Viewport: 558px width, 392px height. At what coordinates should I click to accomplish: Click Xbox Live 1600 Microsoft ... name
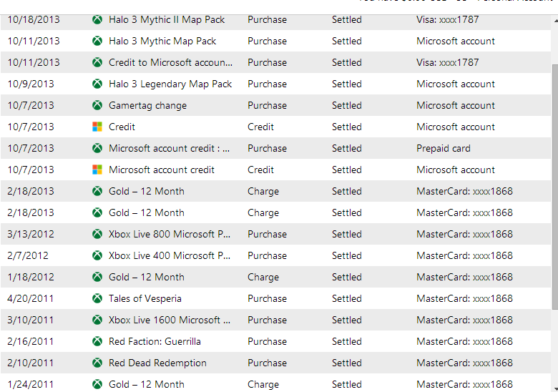(170, 320)
